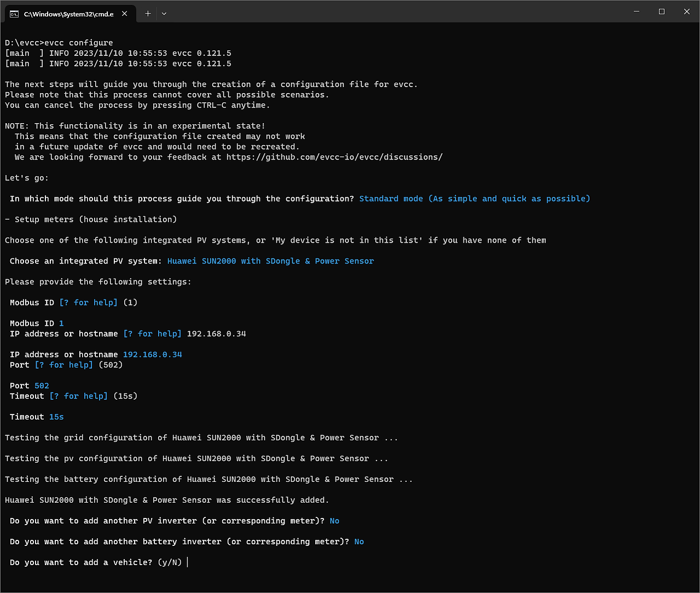700x593 pixels.
Task: Click '[? for help]' next to IP address
Action: (152, 334)
